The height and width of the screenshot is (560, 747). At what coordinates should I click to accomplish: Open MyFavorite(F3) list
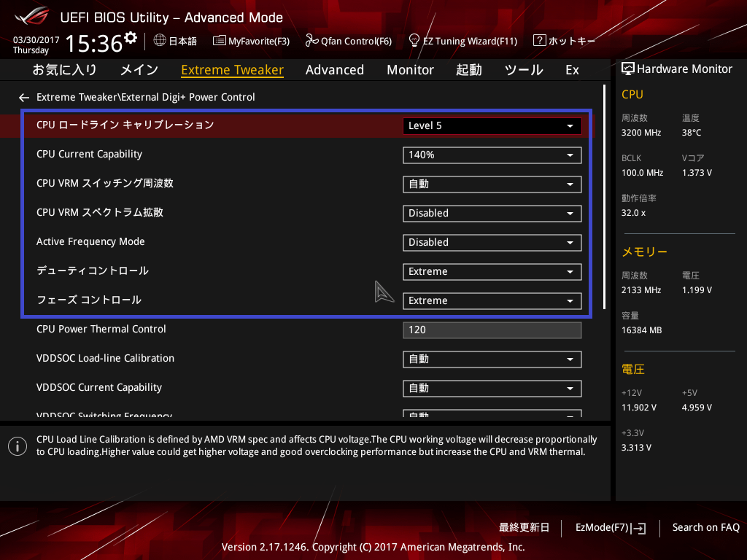click(251, 41)
